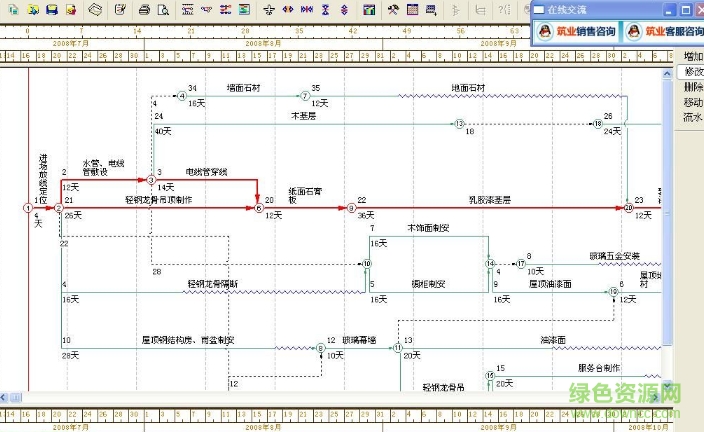Select the 纸面石膏板 activity label
Viewport: 704px width, 432px height.
coord(305,196)
